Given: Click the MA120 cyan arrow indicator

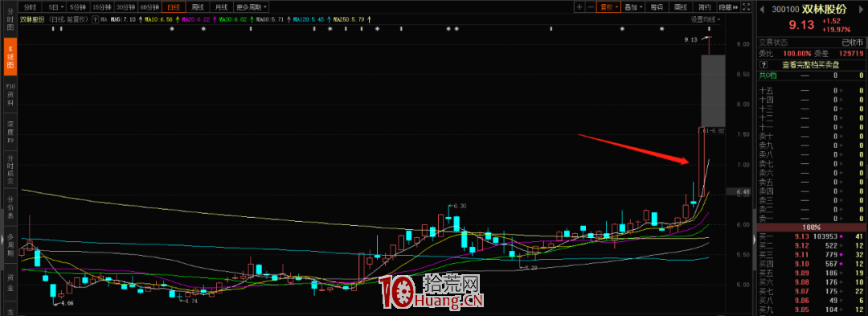Looking at the screenshot, I should click(329, 19).
